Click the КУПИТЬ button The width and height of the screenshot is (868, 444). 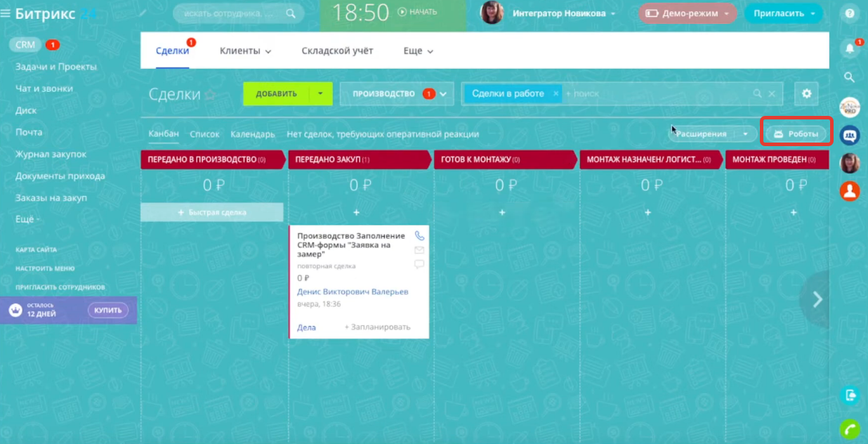click(108, 310)
